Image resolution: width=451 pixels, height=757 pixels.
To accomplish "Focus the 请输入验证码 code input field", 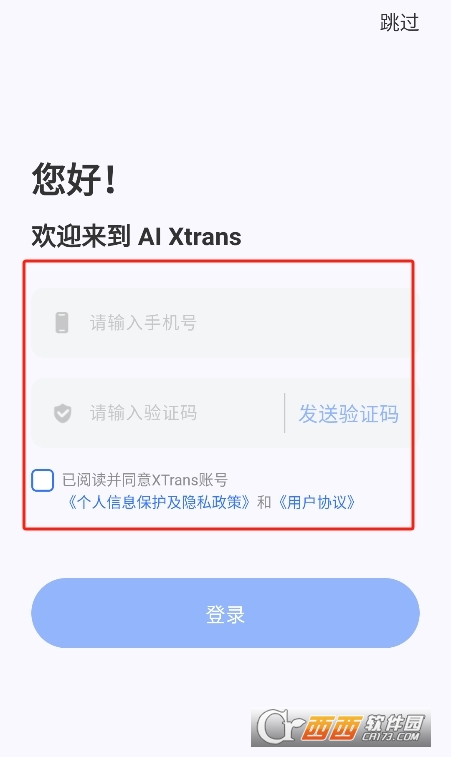I will pyautogui.click(x=157, y=413).
